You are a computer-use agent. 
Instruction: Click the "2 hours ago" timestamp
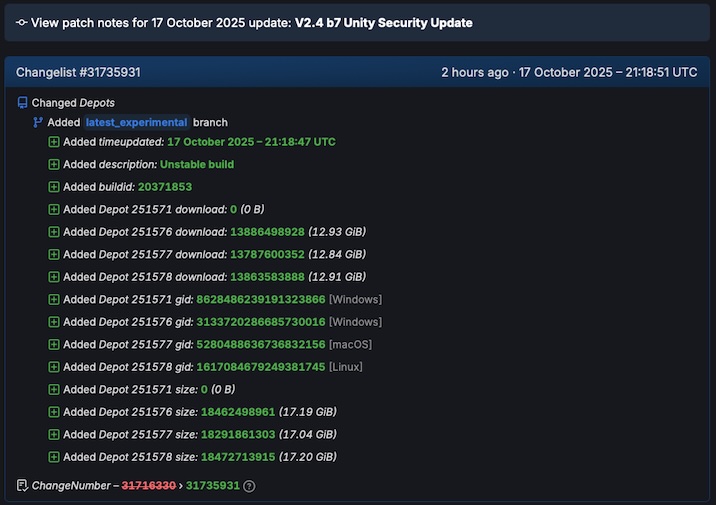[x=476, y=72]
